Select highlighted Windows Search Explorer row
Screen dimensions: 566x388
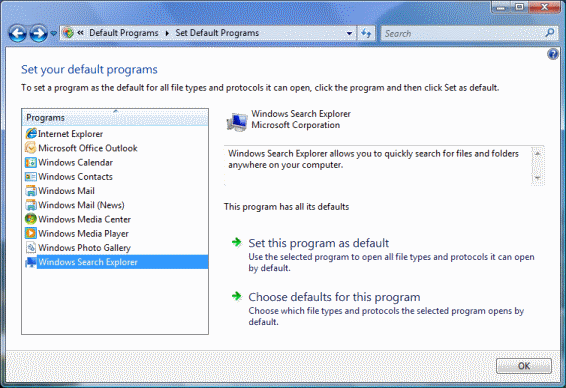tap(123, 262)
